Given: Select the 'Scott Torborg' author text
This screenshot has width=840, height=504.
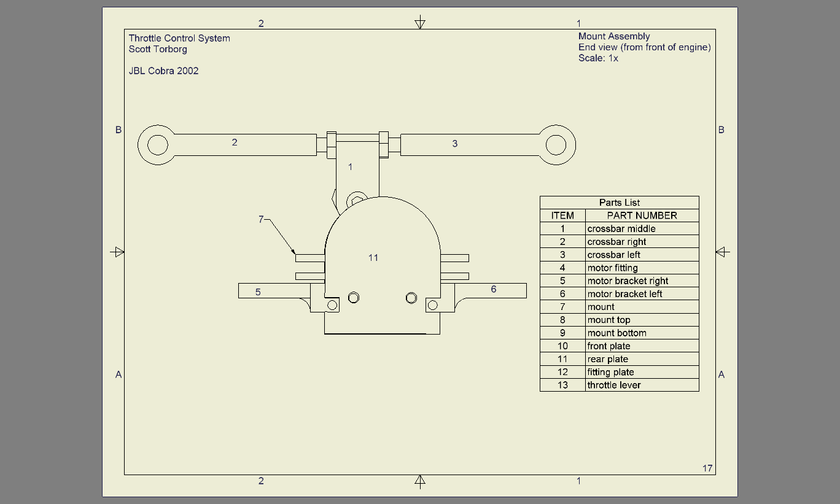Looking at the screenshot, I should [x=158, y=49].
